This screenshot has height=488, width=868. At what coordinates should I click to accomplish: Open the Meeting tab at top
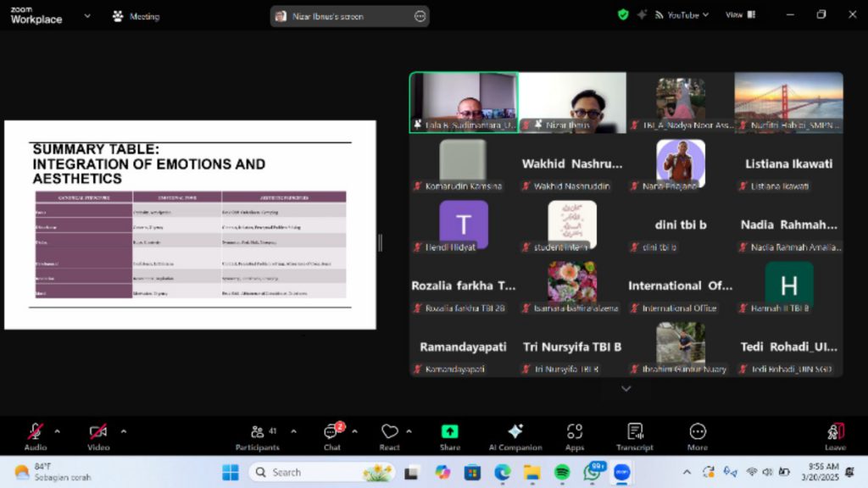pyautogui.click(x=136, y=17)
